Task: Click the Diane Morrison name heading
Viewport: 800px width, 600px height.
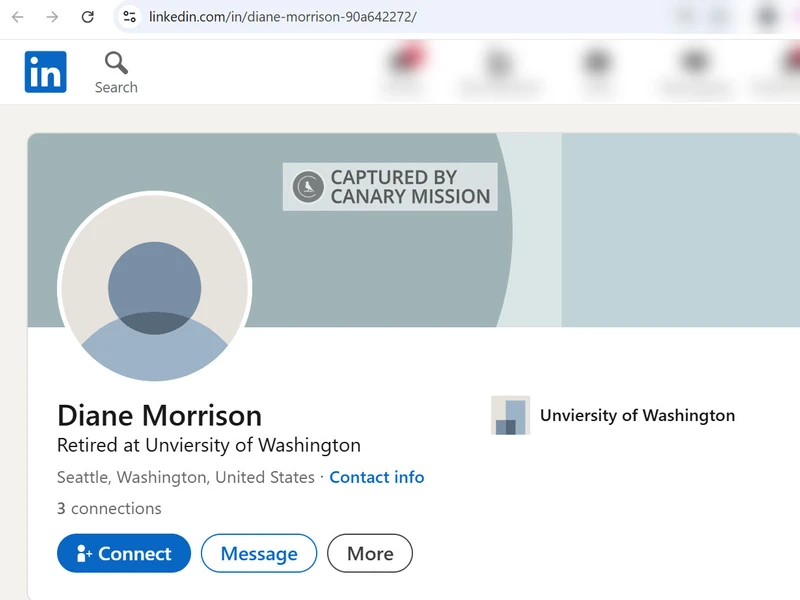Action: click(x=159, y=415)
